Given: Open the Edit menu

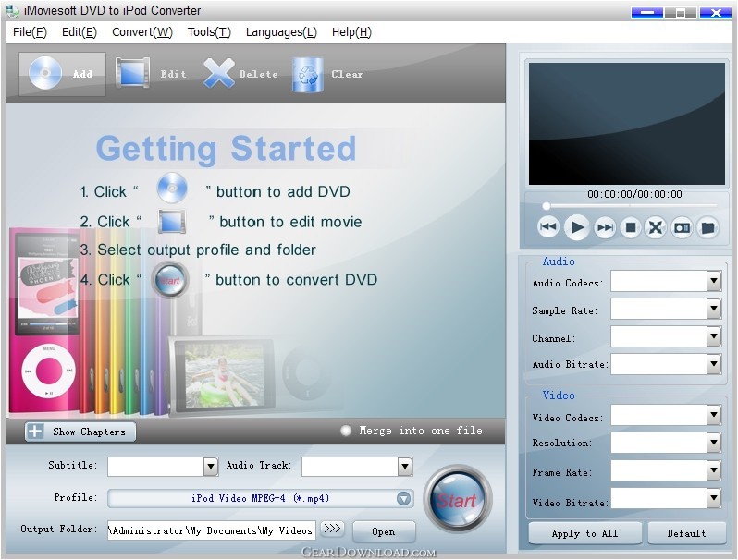Looking at the screenshot, I should click(80, 32).
